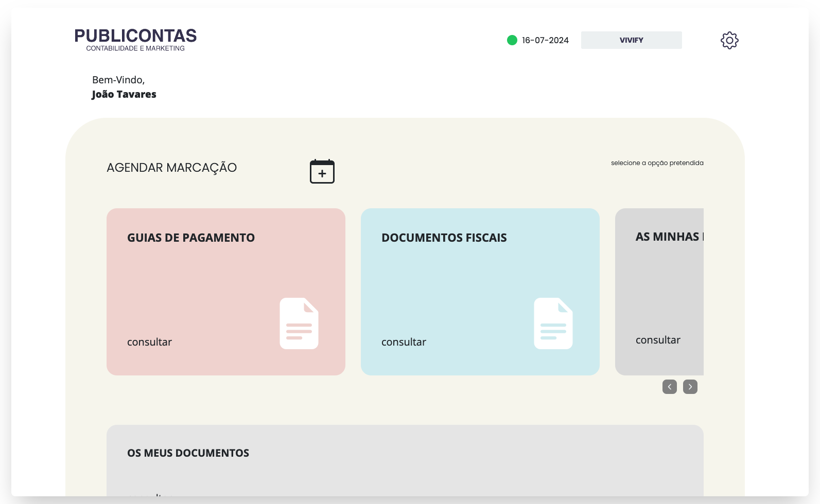The height and width of the screenshot is (504, 820).
Task: Go to previous cards with left chevron
Action: pyautogui.click(x=670, y=387)
